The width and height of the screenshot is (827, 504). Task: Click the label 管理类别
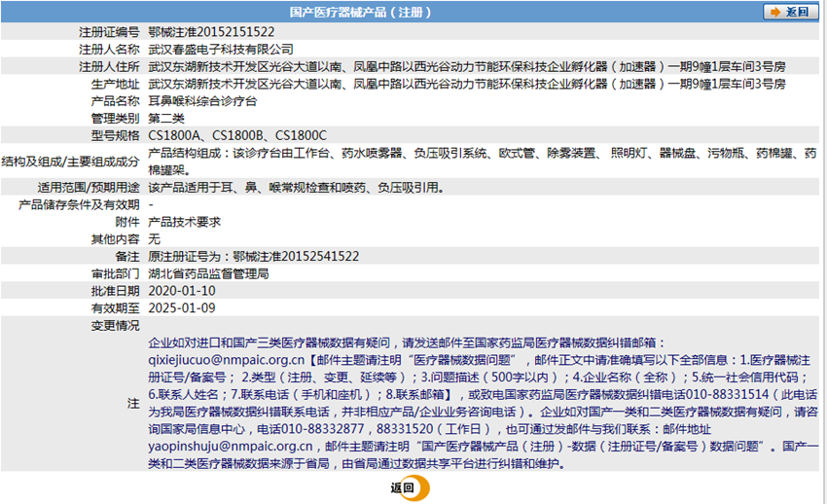(115, 119)
